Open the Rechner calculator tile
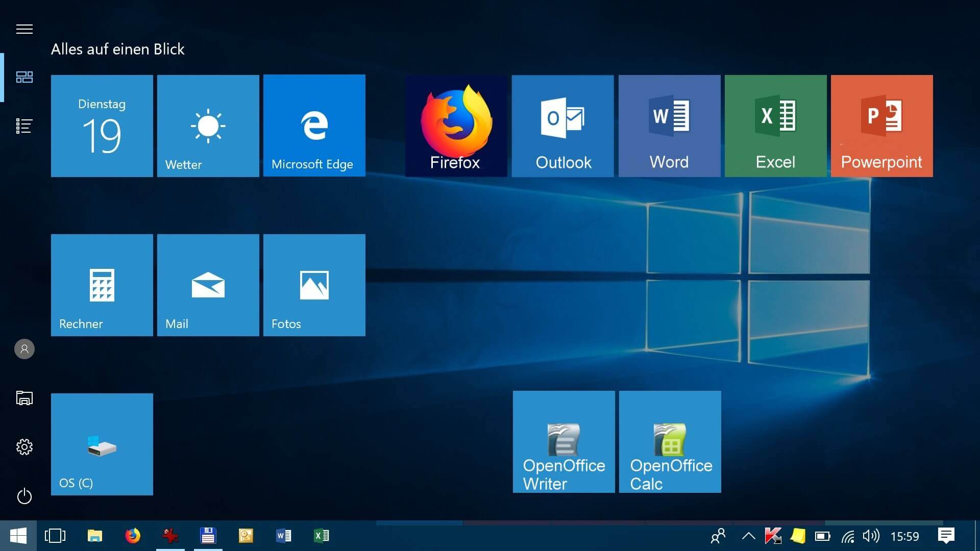The width and height of the screenshot is (980, 551). coord(102,285)
